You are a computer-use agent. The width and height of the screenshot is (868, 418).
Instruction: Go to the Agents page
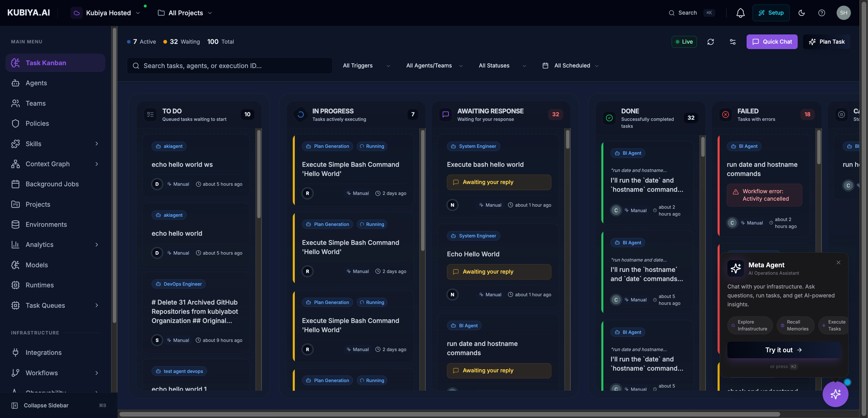click(36, 83)
